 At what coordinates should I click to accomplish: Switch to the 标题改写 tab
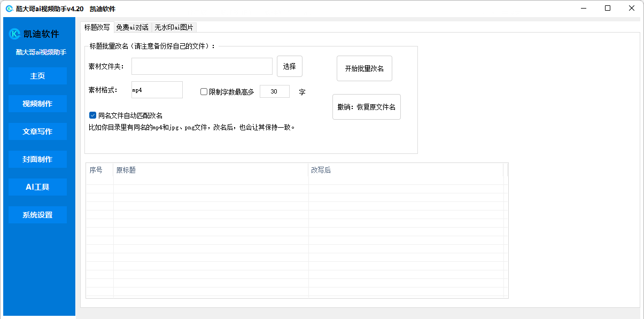97,27
